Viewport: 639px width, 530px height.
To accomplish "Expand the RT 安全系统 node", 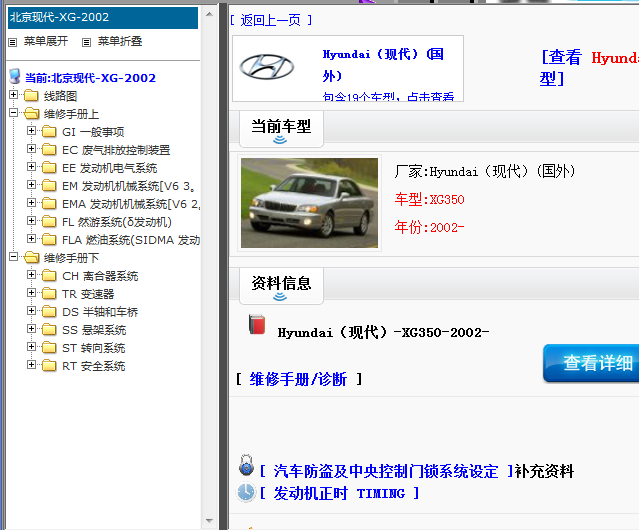I will 31,364.
